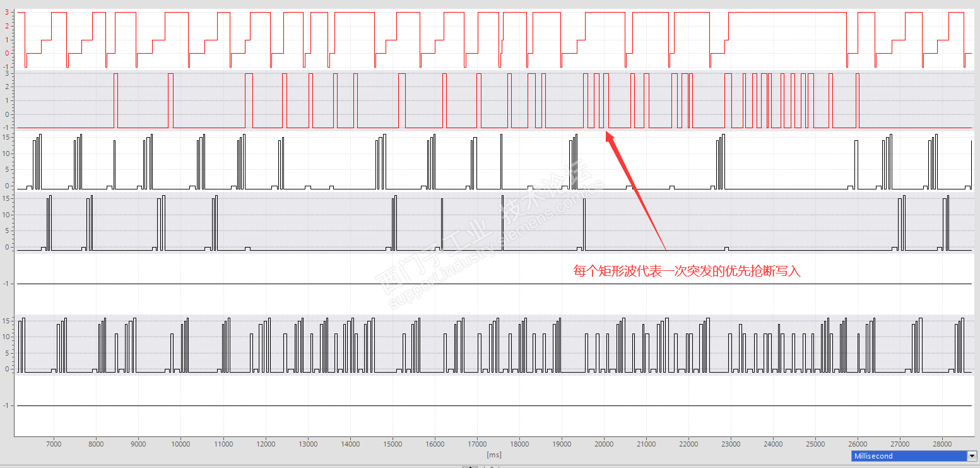980x468 pixels.
Task: Click the 7000 ms mark on time axis
Action: click(x=54, y=444)
